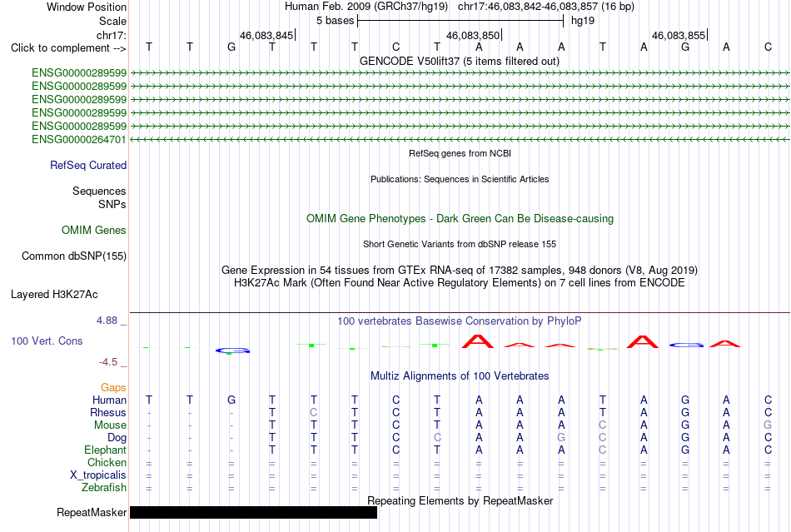Click the RefSeq genes from NCBI title

(460, 154)
